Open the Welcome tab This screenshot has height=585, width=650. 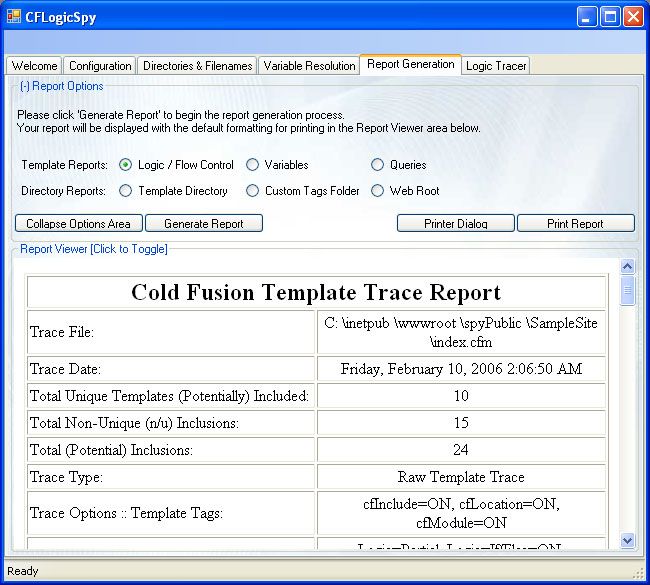pyautogui.click(x=34, y=66)
